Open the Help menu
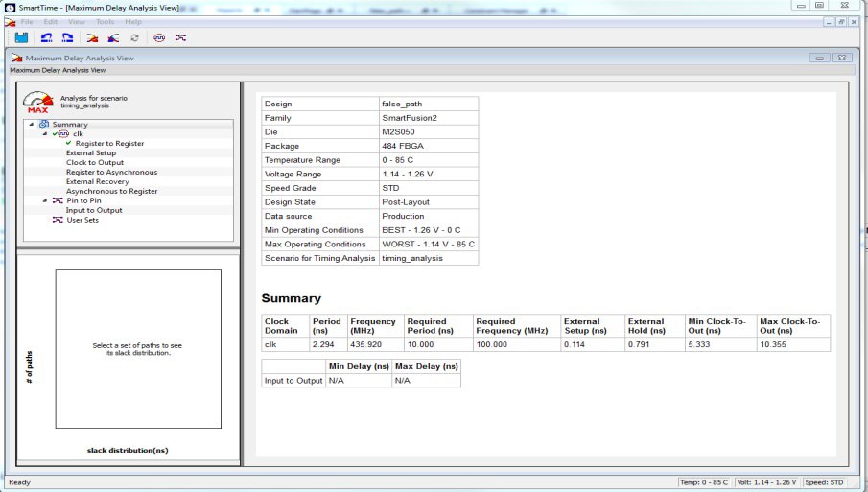This screenshot has height=492, width=868. coord(132,21)
